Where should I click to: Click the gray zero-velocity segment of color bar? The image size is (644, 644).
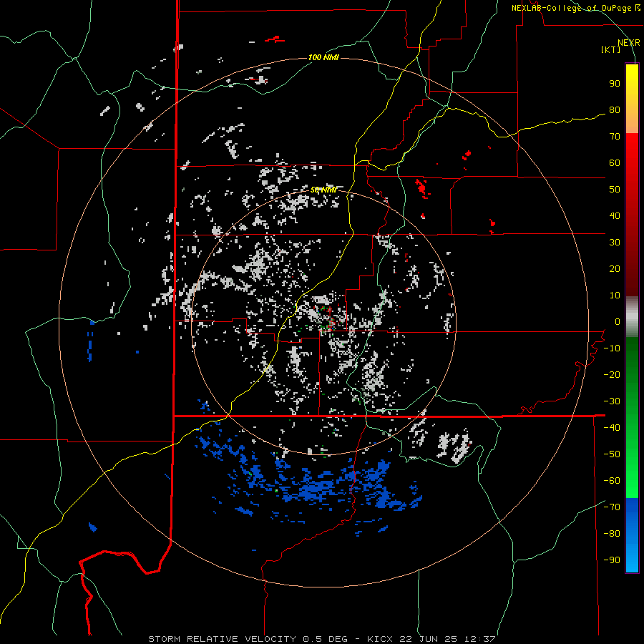632,316
